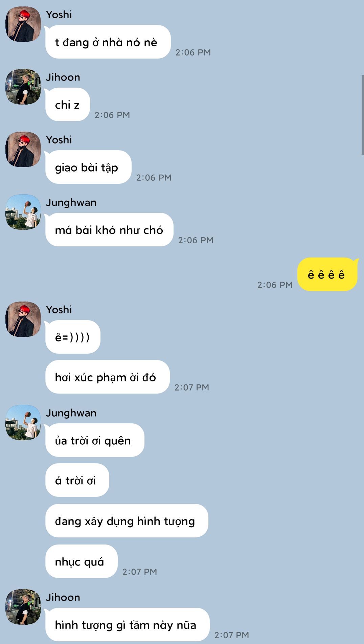This screenshot has height=644, width=364.
Task: Tap the 'hơi xúc phạm ời đó' bubble
Action: point(108,377)
